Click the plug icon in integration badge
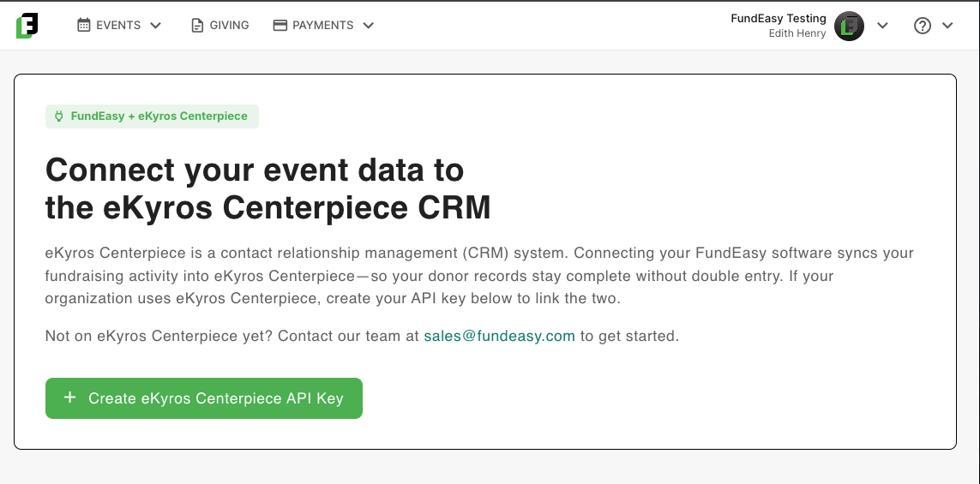The width and height of the screenshot is (980, 484). coord(59,117)
